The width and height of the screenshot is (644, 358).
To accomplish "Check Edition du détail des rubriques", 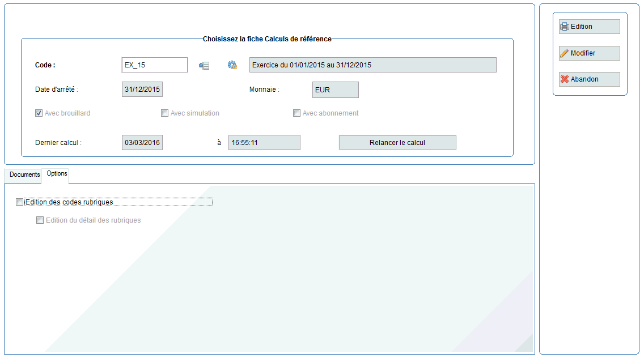I will pos(40,220).
